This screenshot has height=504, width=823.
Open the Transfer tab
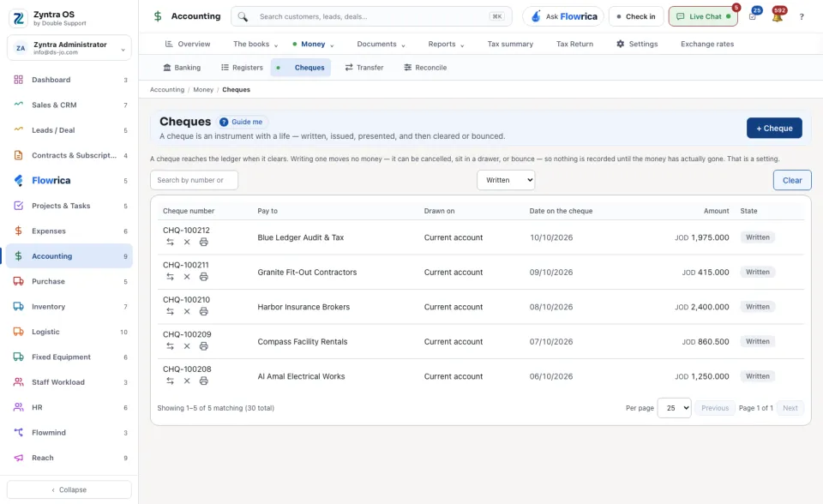coord(364,68)
